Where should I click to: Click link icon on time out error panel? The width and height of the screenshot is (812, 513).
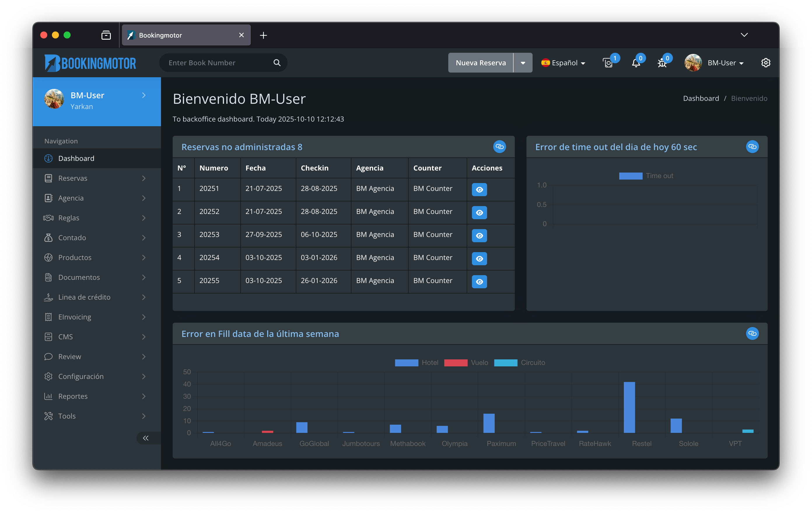pos(752,147)
